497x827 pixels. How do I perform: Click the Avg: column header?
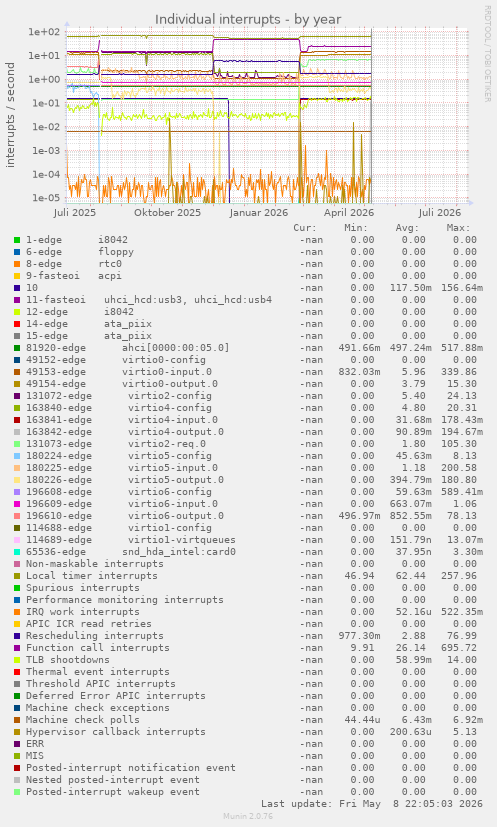click(406, 228)
